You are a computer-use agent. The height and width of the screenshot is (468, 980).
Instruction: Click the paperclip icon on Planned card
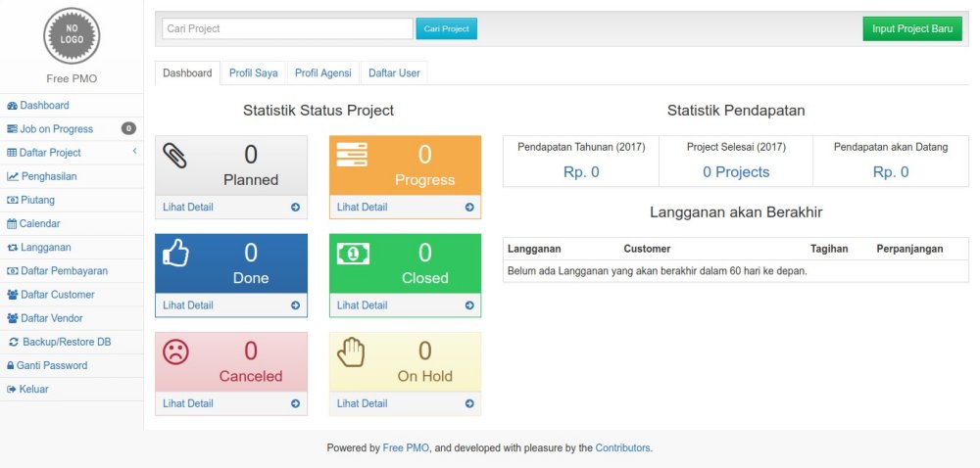click(175, 156)
